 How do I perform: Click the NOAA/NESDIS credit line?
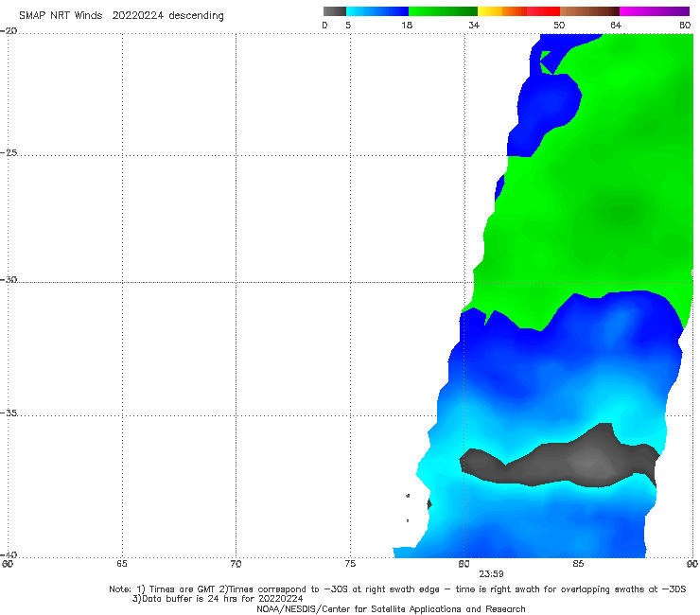(x=391, y=609)
